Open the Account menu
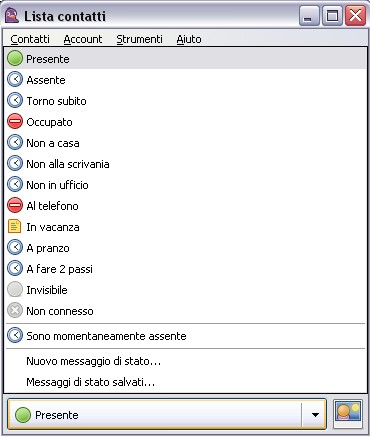This screenshot has width=370, height=437. [x=83, y=39]
